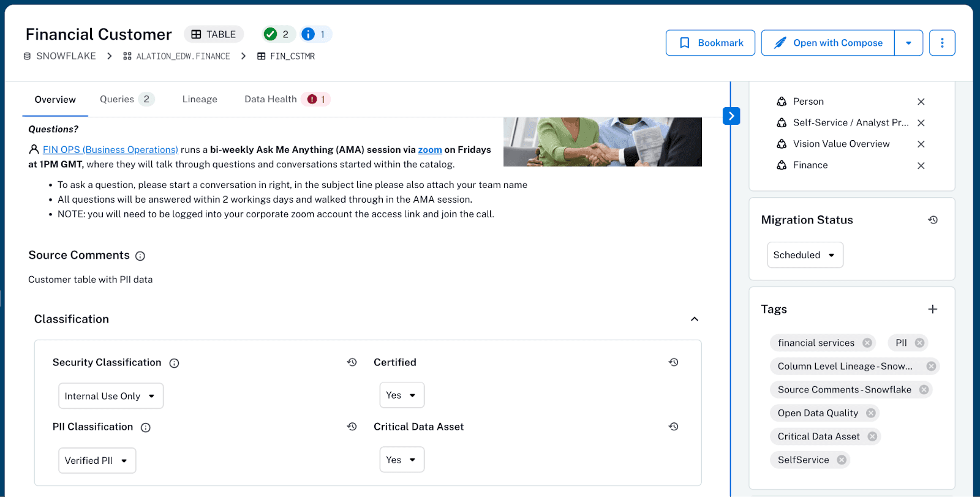Open the Security Classification dropdown
980x497 pixels.
[x=111, y=396]
